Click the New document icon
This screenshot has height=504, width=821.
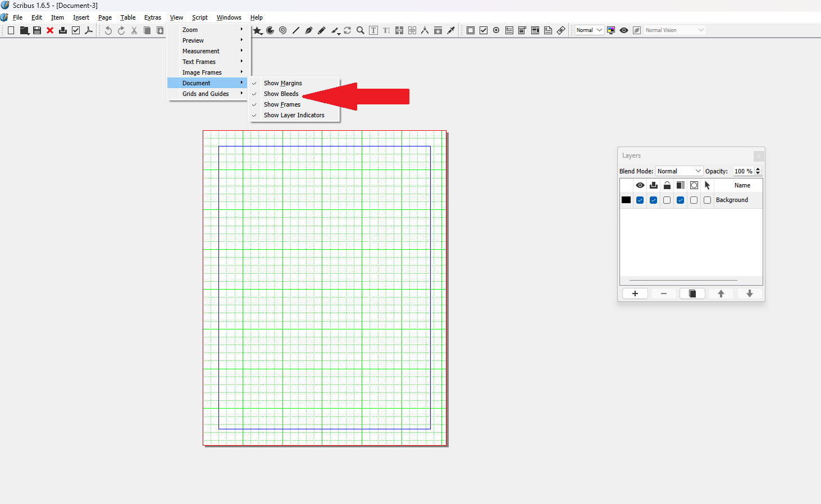(11, 30)
